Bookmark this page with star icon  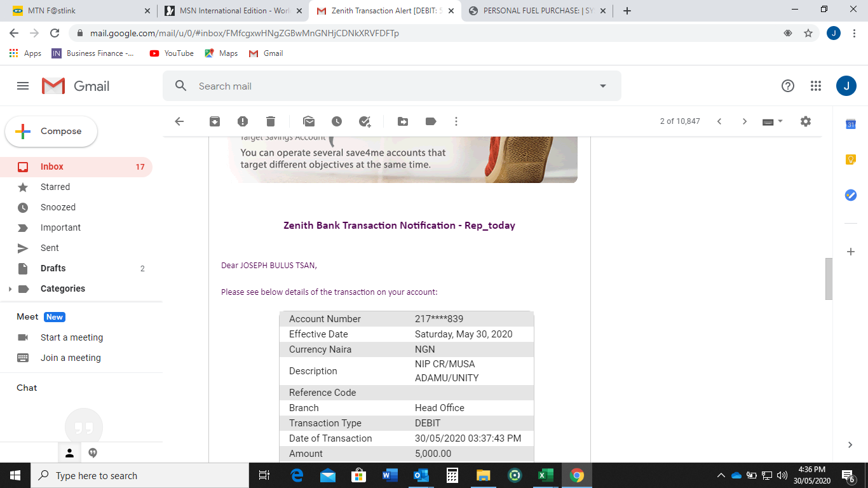pyautogui.click(x=808, y=33)
